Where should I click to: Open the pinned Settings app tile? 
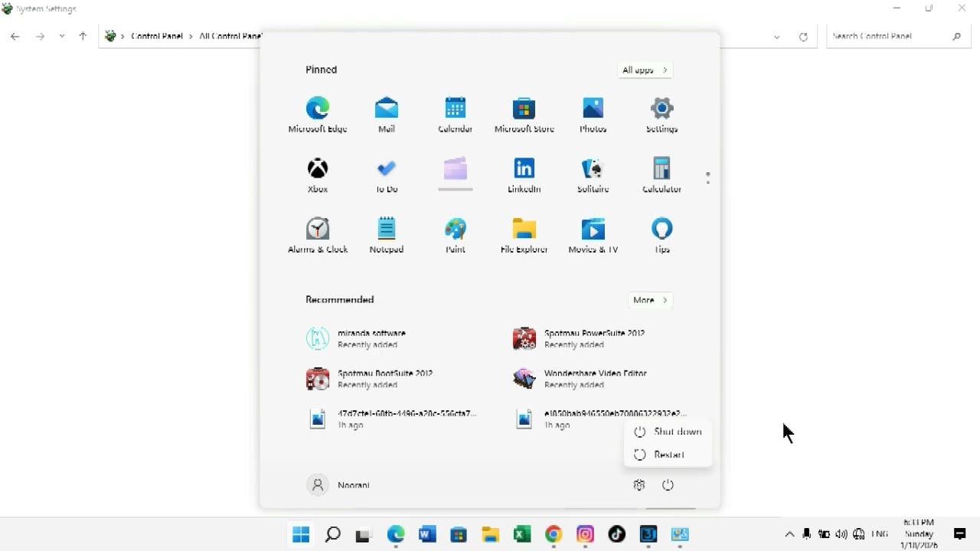tap(662, 115)
